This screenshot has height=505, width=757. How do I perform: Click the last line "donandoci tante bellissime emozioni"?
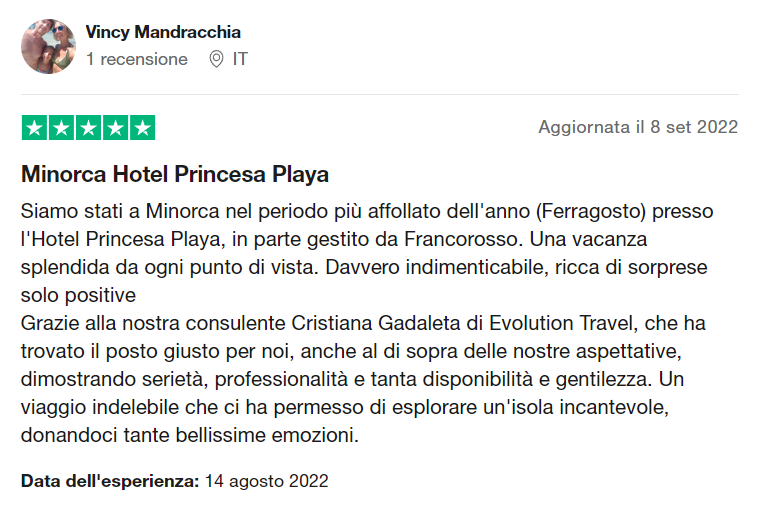pos(189,436)
